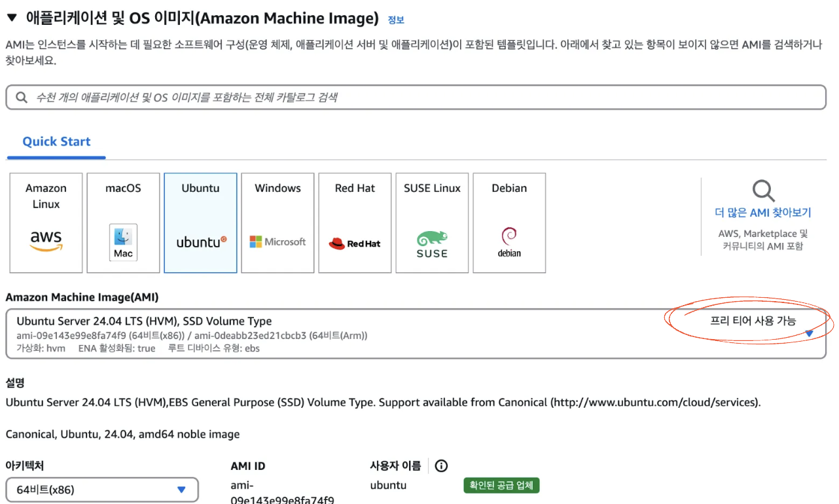839x504 pixels.
Task: Click the Red Hat logo icon
Action: (355, 243)
